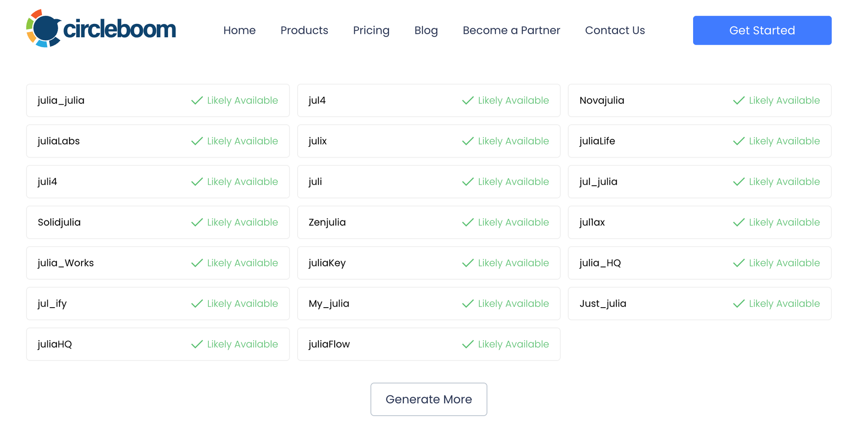
Task: Select the Solidjulia username suggestion
Action: tap(59, 223)
